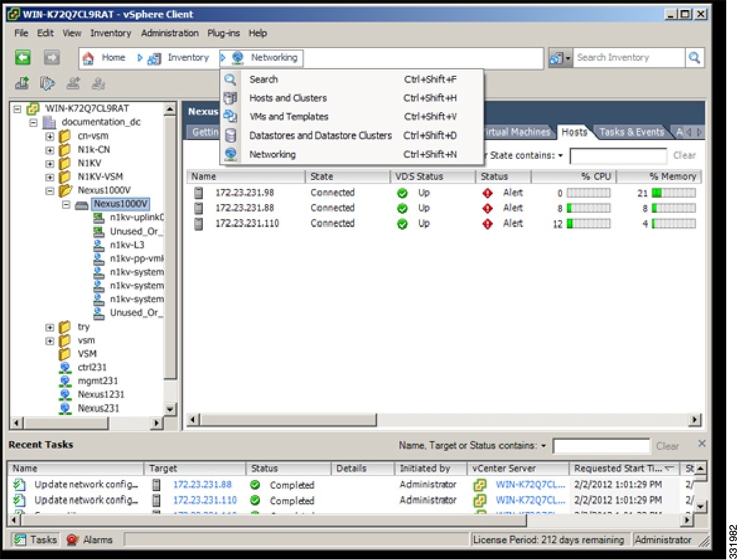The height and width of the screenshot is (560, 740).
Task: Click the red alert icon for 172.23.231.110
Action: (488, 224)
